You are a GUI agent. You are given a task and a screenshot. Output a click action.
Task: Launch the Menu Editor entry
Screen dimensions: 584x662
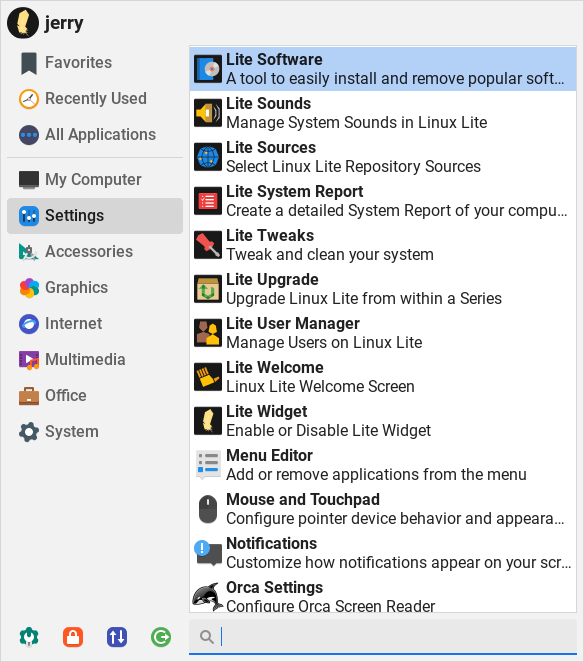pyautogui.click(x=383, y=465)
